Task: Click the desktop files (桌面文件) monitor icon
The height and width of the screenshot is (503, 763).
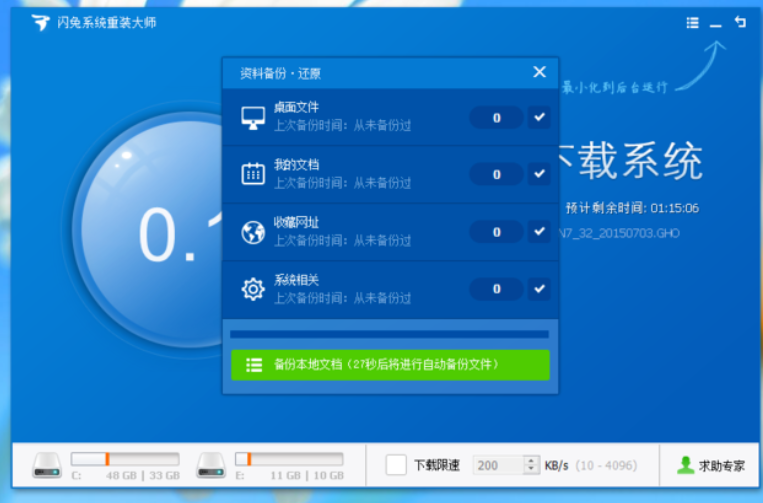Action: pos(253,117)
